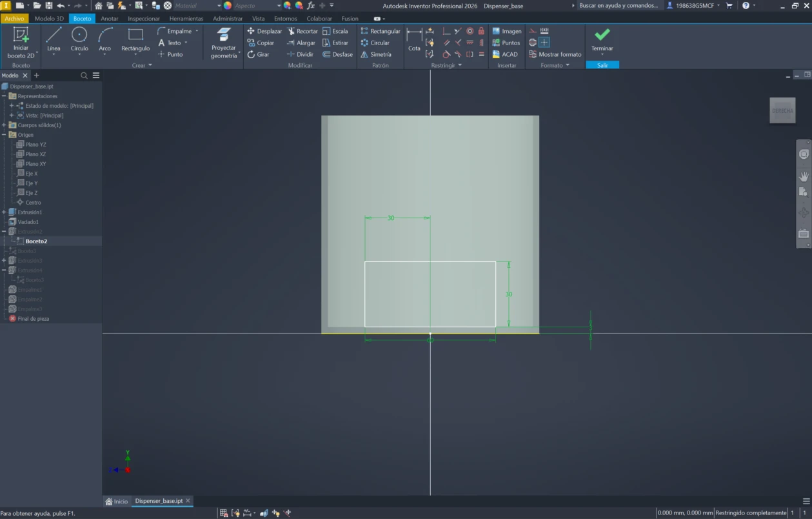Switch to the Anotar tab
Image resolution: width=812 pixels, height=519 pixels.
click(110, 19)
